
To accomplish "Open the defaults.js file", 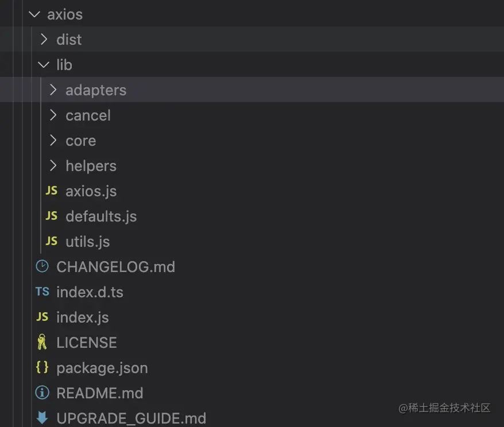I will 101,216.
